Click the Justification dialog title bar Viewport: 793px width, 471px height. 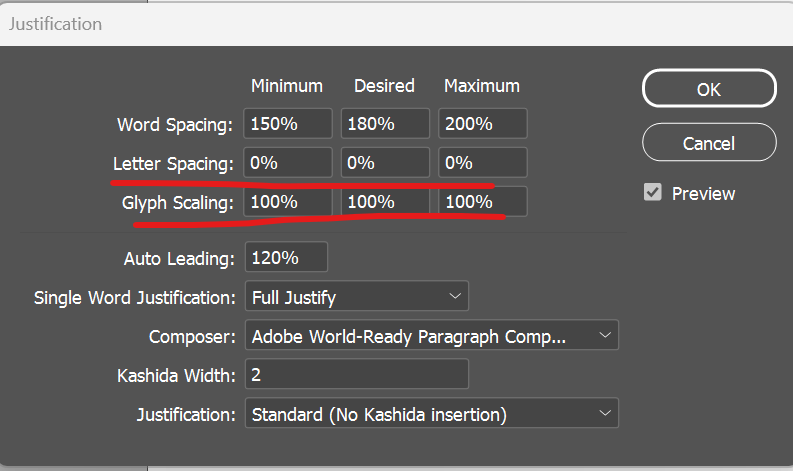pyautogui.click(x=300, y=22)
